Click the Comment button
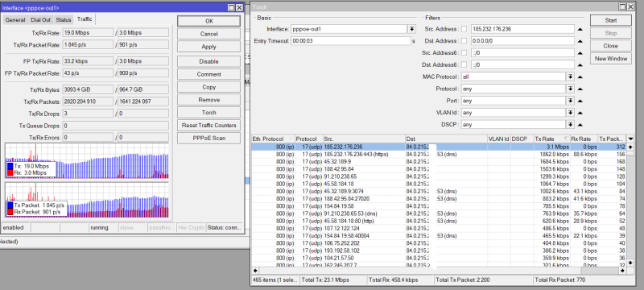644x290 pixels. click(208, 74)
